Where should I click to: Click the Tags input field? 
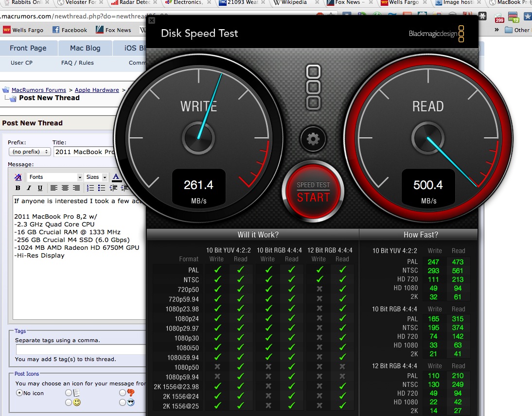(x=81, y=349)
